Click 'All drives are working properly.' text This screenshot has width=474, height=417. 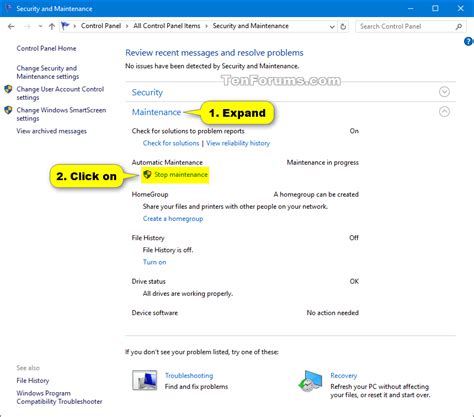click(x=188, y=294)
